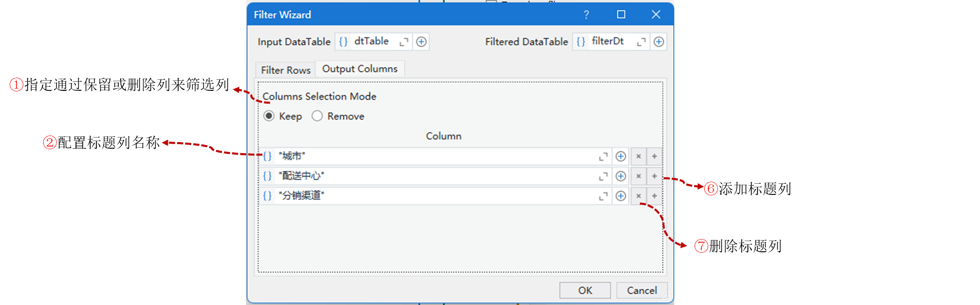Expand the editor for "分销渠道" column row

603,196
